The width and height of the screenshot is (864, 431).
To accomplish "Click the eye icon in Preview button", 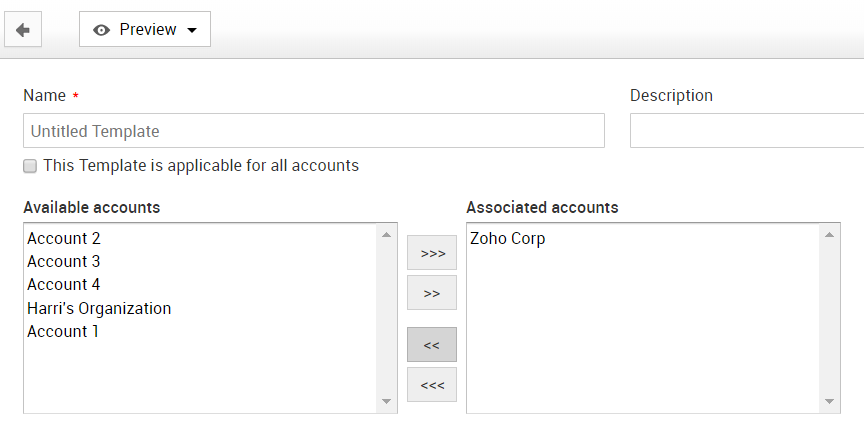I will click(101, 30).
